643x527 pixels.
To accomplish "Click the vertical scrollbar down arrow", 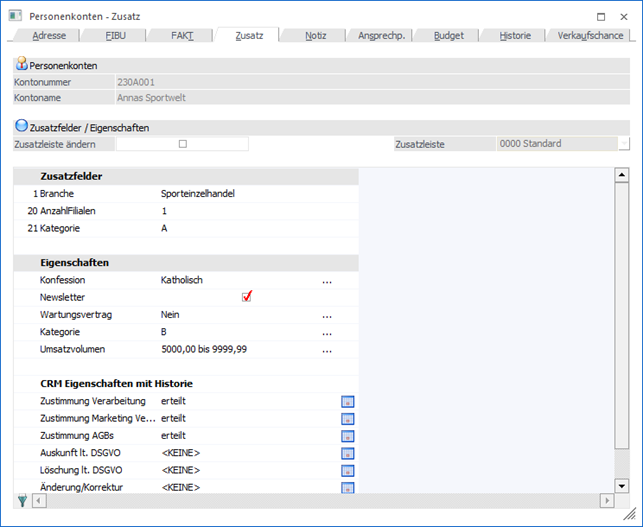I will point(620,483).
